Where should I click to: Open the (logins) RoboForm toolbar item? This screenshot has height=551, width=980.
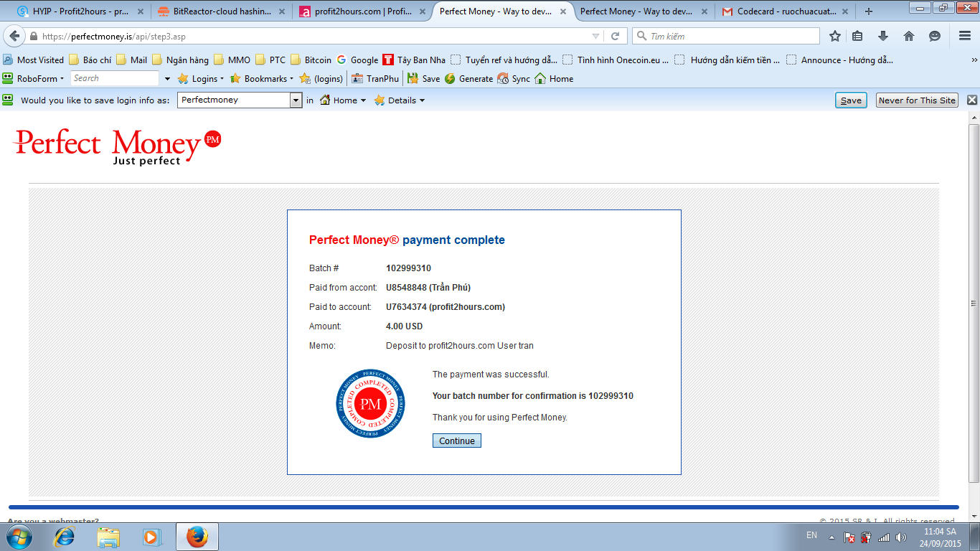tap(321, 79)
